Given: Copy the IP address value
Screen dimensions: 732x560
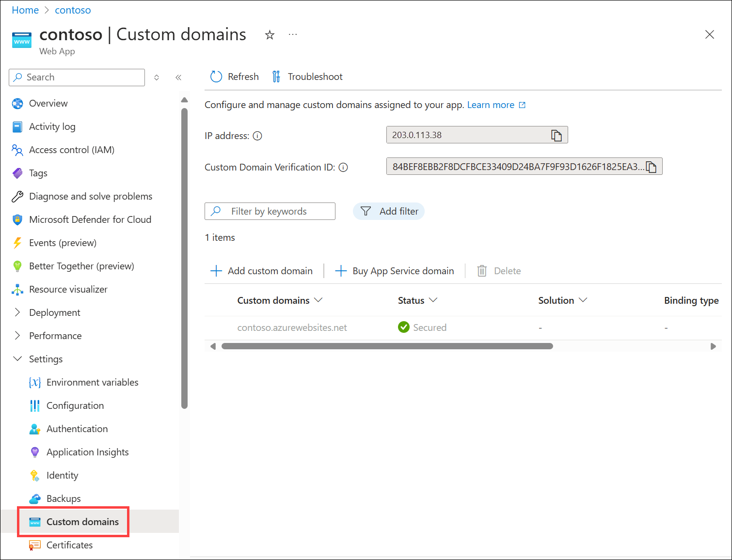Looking at the screenshot, I should click(556, 136).
